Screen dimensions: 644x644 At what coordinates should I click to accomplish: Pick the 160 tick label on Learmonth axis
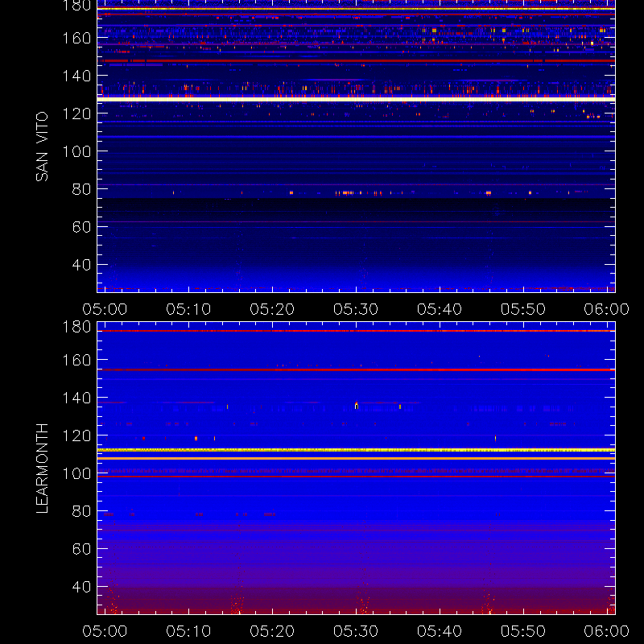tap(76, 360)
